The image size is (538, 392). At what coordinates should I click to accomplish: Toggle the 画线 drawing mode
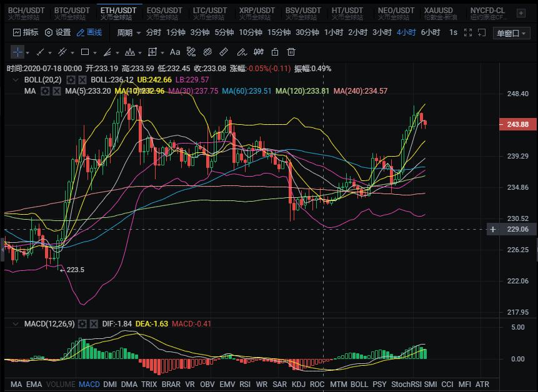(89, 32)
